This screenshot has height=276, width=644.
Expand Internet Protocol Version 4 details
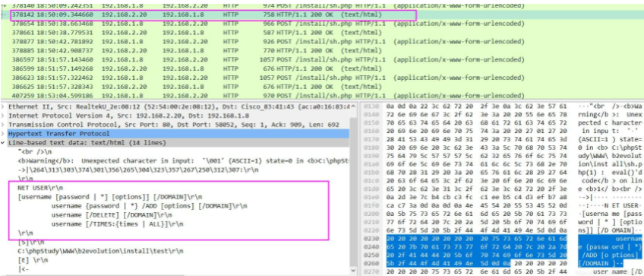point(3,116)
